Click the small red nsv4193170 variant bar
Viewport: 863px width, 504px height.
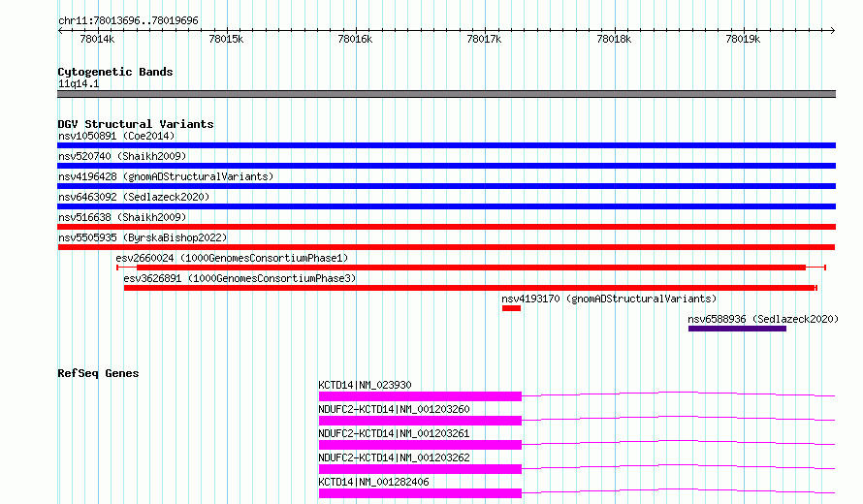(511, 308)
